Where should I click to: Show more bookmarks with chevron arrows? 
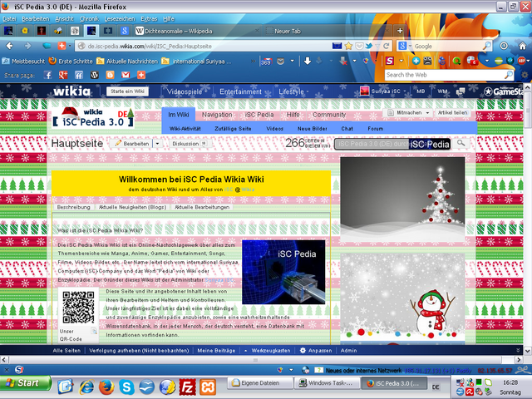click(x=253, y=61)
